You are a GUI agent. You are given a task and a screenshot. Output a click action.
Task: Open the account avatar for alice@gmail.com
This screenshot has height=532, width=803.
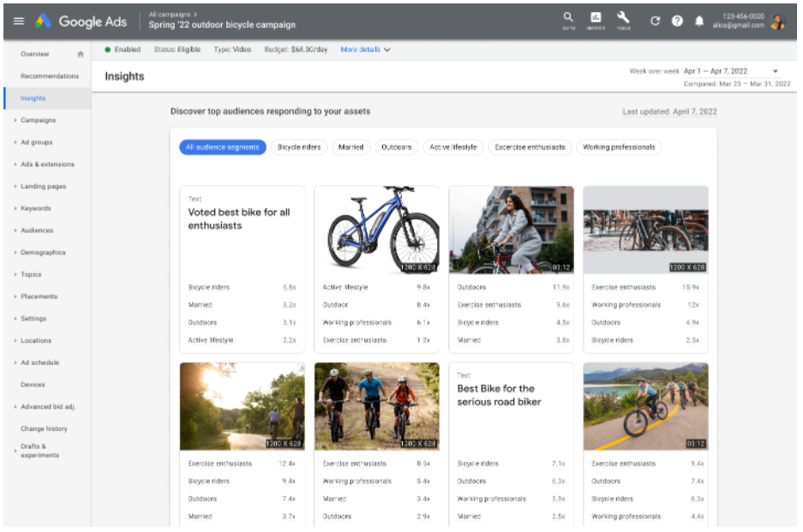tap(779, 23)
